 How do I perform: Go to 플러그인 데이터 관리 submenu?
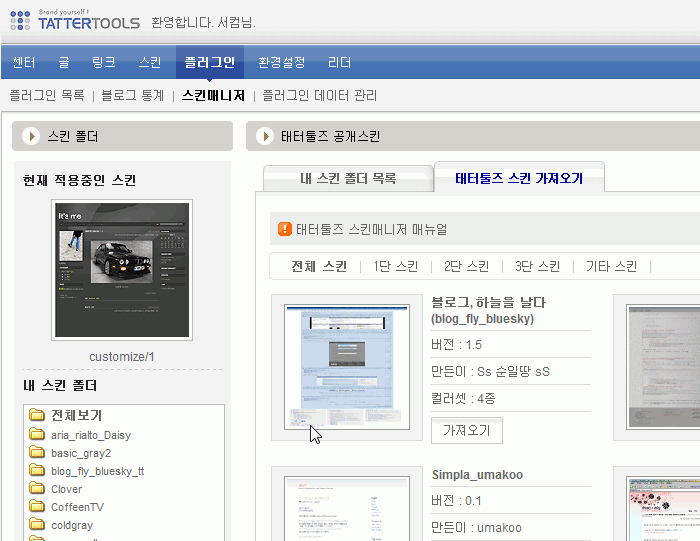point(319,95)
